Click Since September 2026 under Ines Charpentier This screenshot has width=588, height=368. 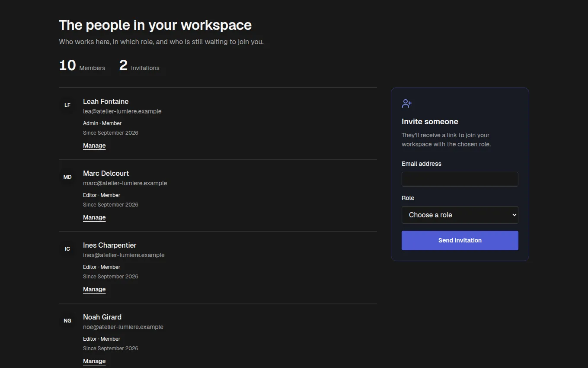click(x=111, y=277)
